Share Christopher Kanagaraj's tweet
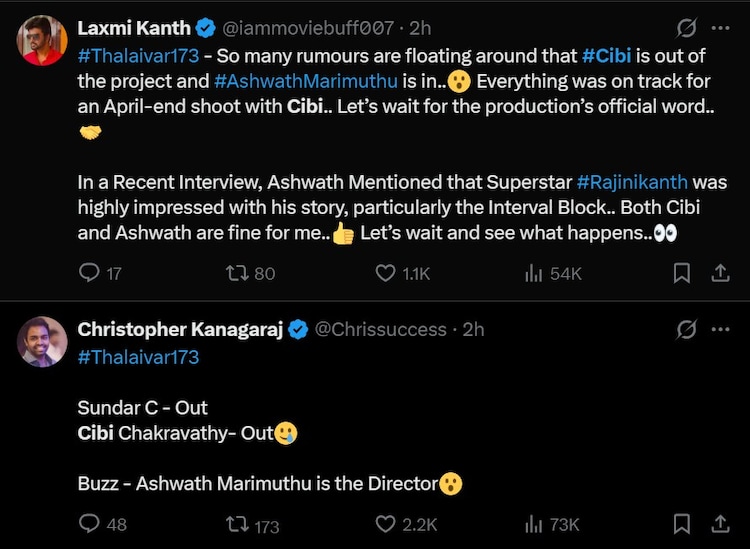 (719, 523)
